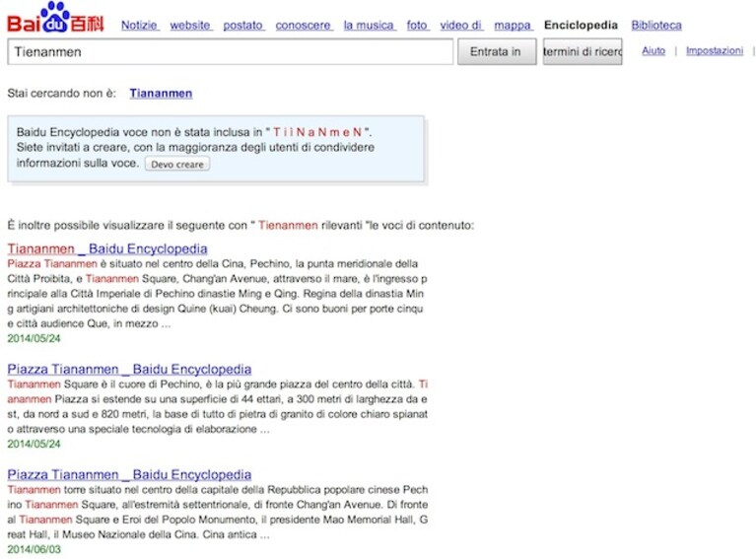Click the Entrata in button

point(497,51)
